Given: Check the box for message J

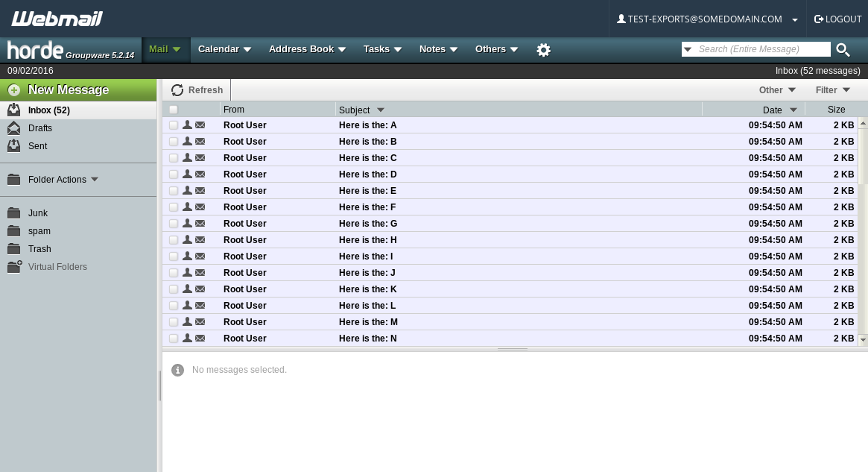Looking at the screenshot, I should 174,273.
